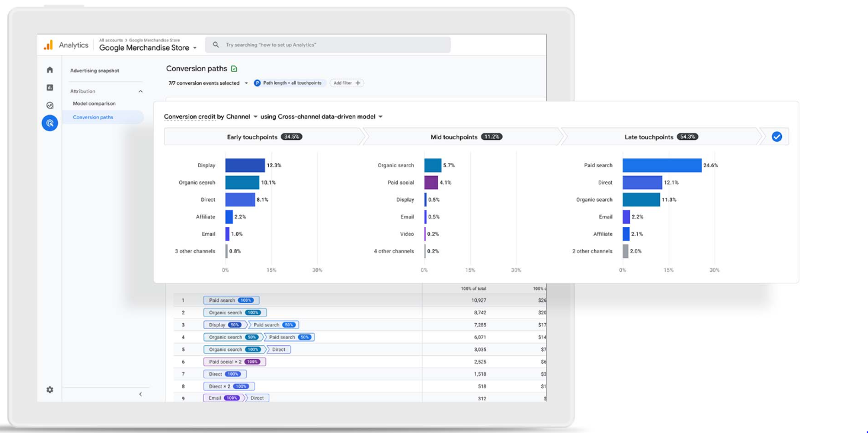
Task: Click the Organic search bar in Early touchpoints
Action: point(242,183)
